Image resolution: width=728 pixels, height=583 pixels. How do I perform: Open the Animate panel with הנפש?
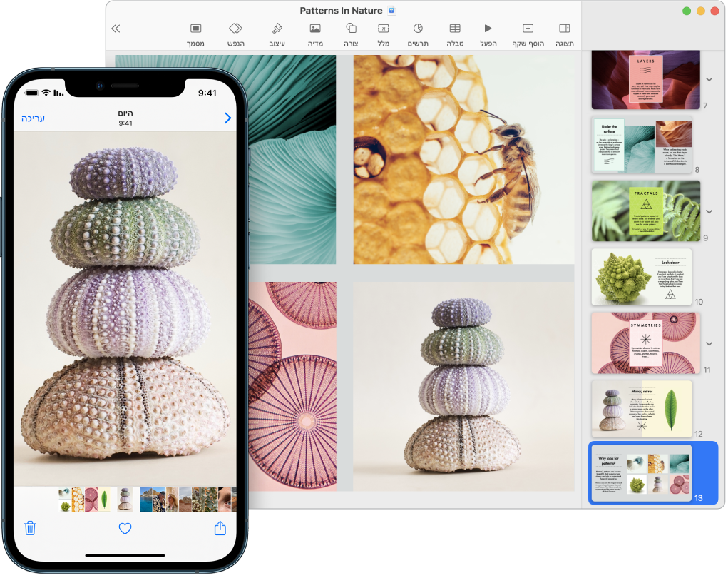click(x=235, y=29)
